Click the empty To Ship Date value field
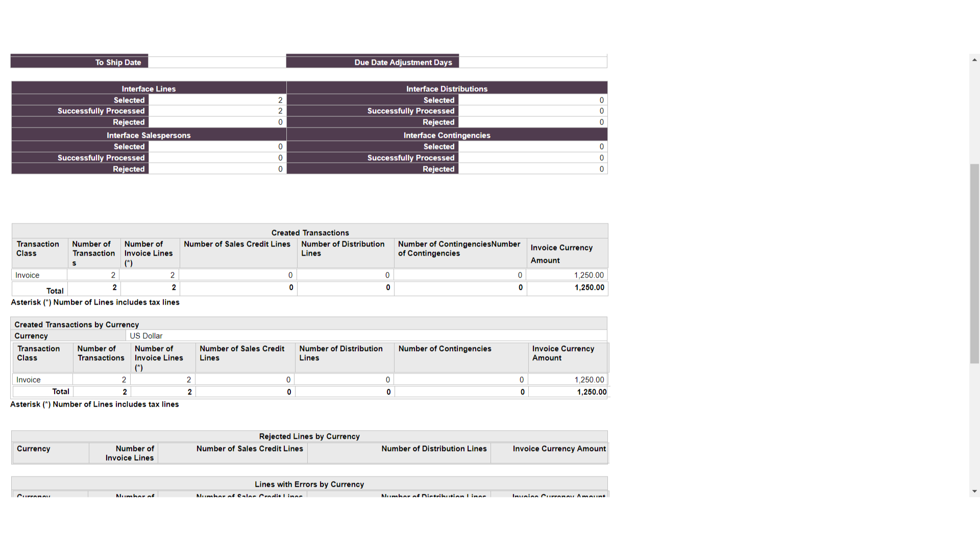 click(x=217, y=62)
